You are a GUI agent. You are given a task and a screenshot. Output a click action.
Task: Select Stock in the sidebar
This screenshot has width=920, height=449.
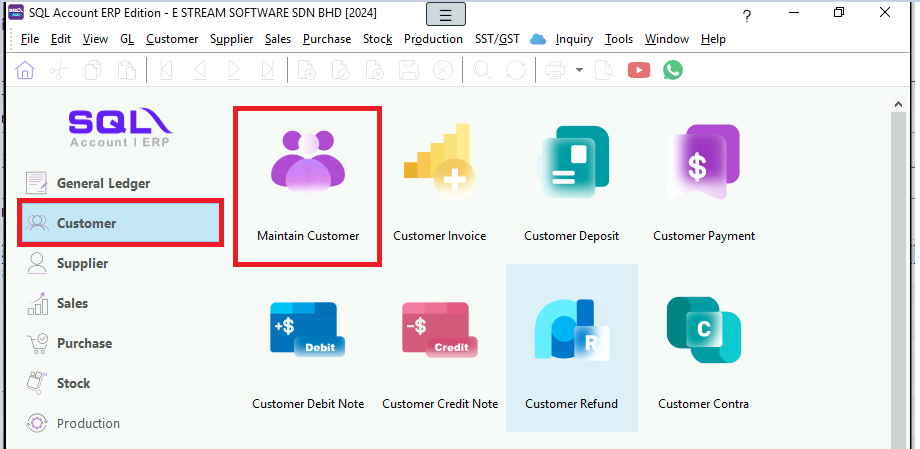[73, 383]
